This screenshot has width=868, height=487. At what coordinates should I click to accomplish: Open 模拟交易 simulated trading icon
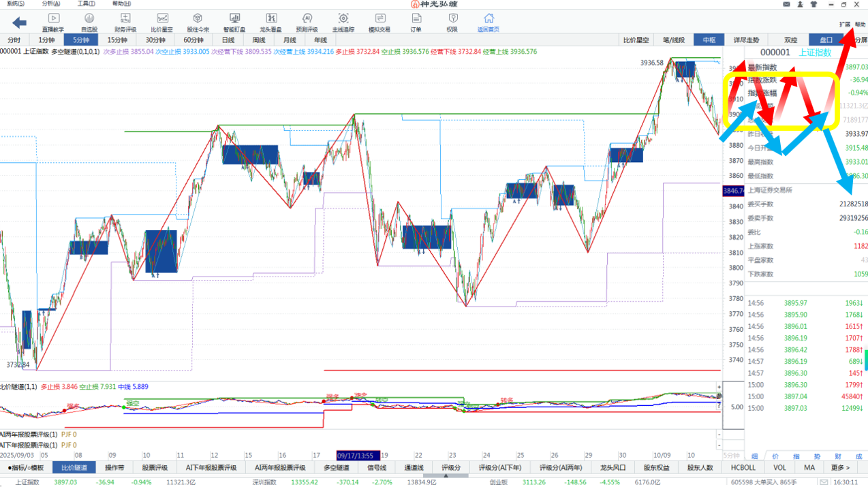pos(379,22)
